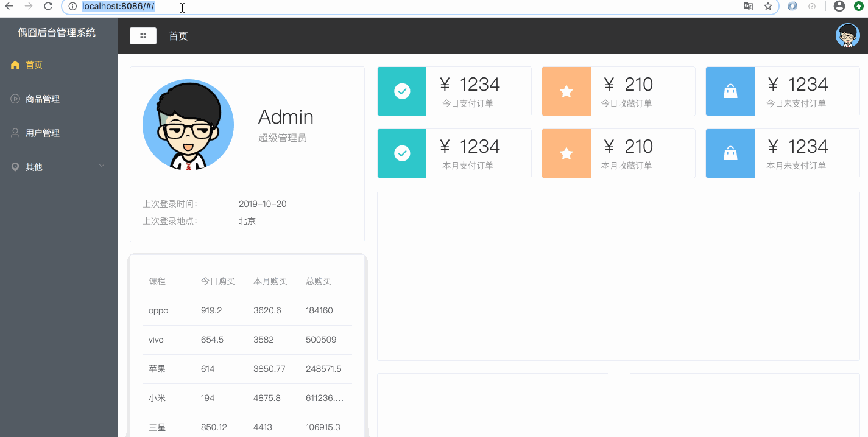Select the 首页 breadcrumb in header
The width and height of the screenshot is (868, 437).
click(x=178, y=36)
